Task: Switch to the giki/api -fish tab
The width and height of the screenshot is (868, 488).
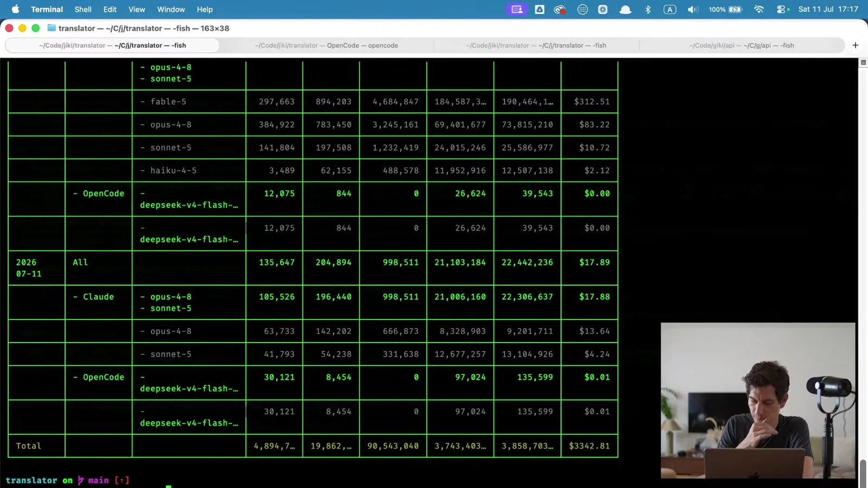Action: click(742, 46)
